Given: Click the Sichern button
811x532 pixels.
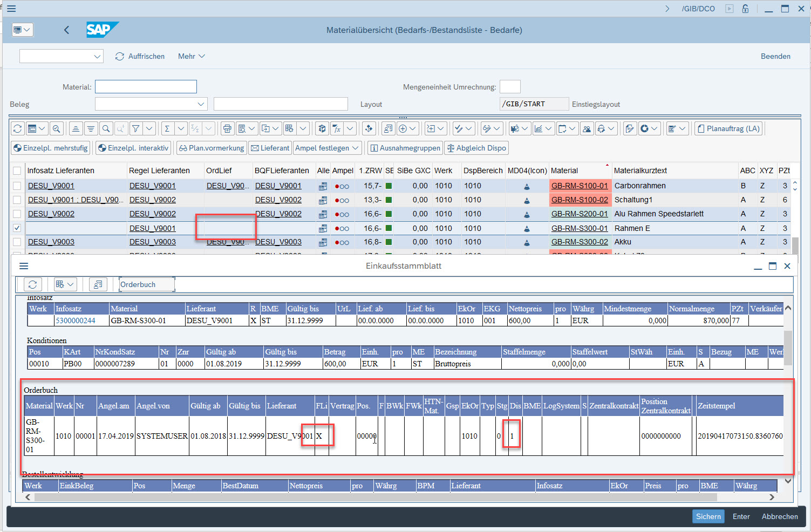Looking at the screenshot, I should coord(708,516).
